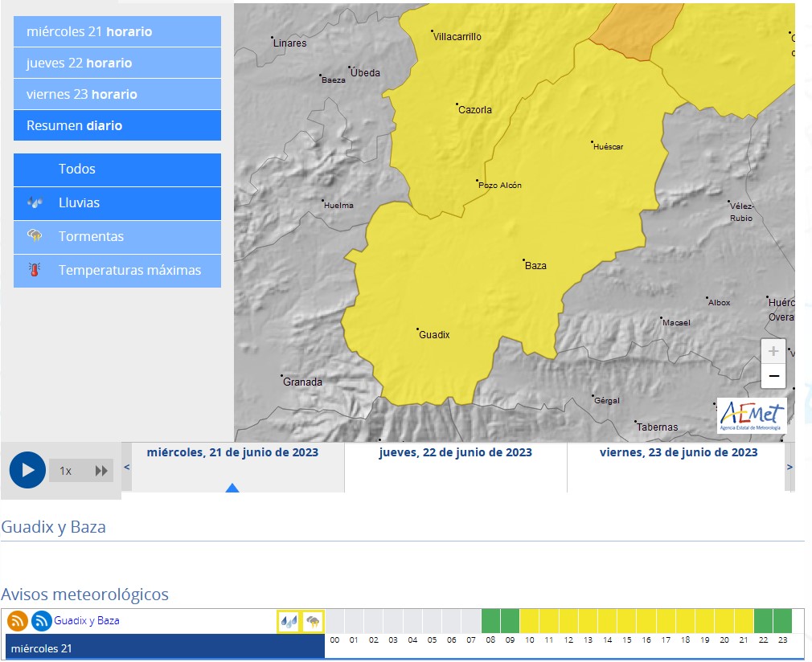812x662 pixels.
Task: Filter warnings by Lluvias
Action: tap(117, 203)
